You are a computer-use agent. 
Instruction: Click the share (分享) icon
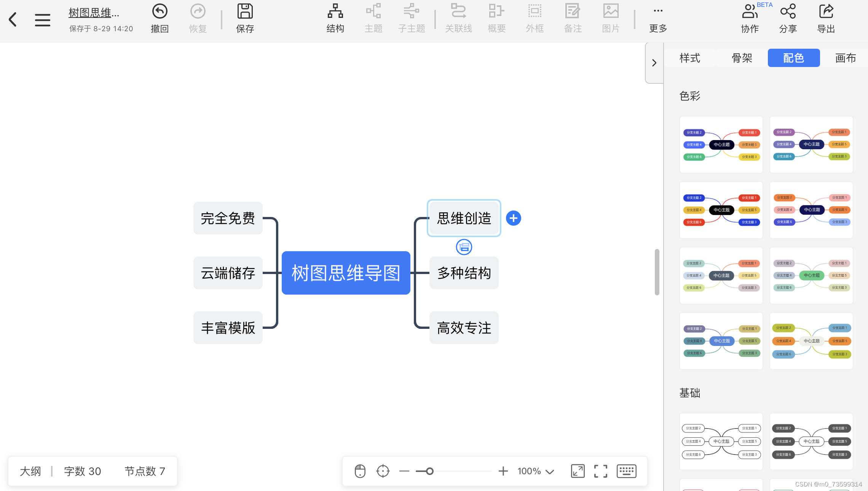(x=788, y=12)
